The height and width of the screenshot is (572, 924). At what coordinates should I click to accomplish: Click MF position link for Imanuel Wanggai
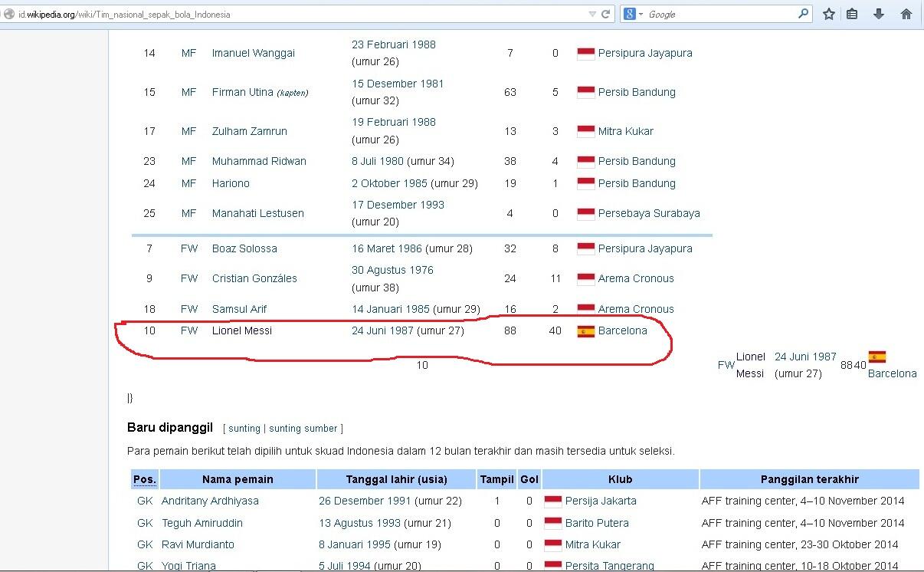[189, 53]
